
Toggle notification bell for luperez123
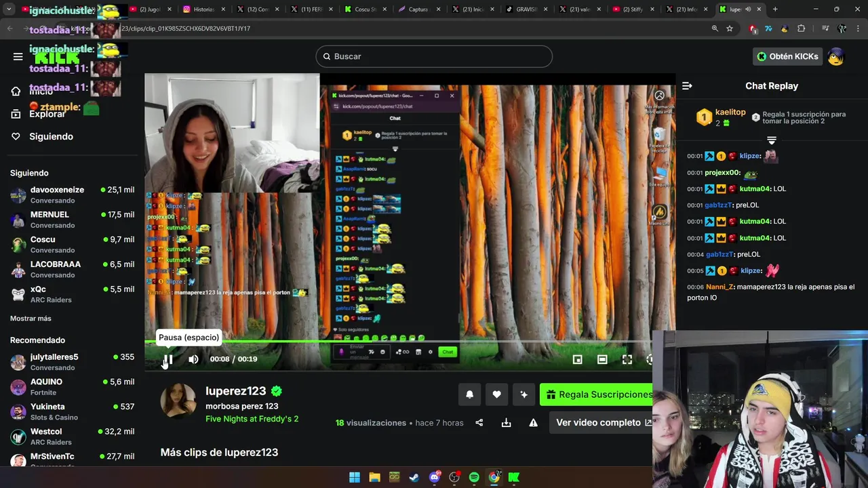point(469,394)
